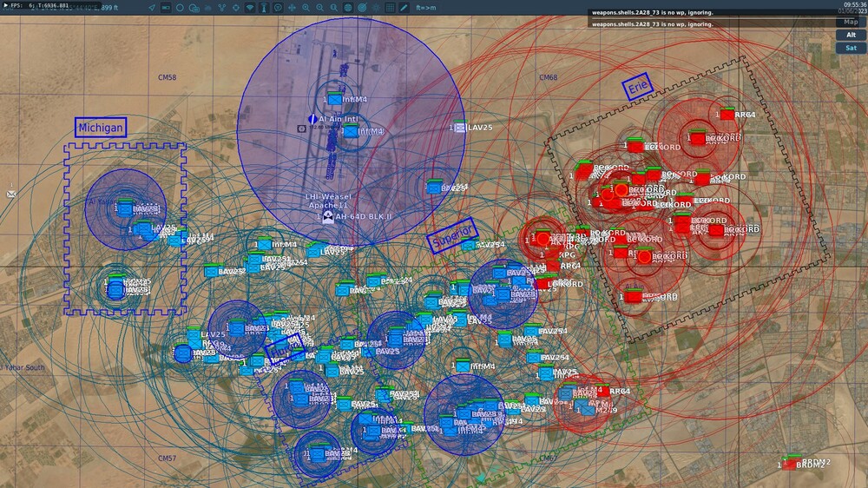This screenshot has width=868, height=488.
Task: Select the AH-64D BLK.II helicopter unit icon
Action: click(x=328, y=216)
